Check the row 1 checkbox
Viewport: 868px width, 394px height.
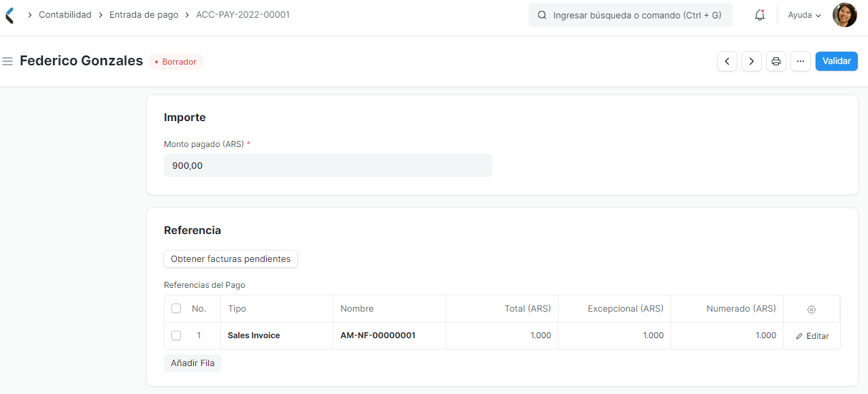[176, 335]
